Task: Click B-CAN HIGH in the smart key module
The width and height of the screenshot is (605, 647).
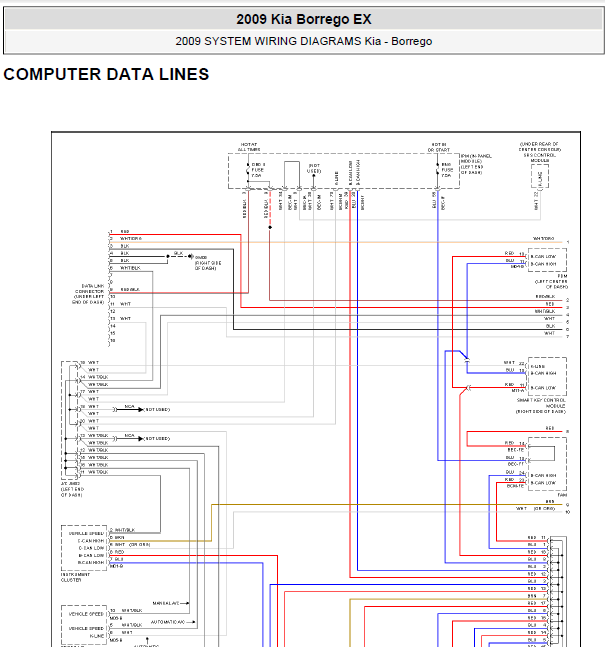Action: pyautogui.click(x=543, y=373)
